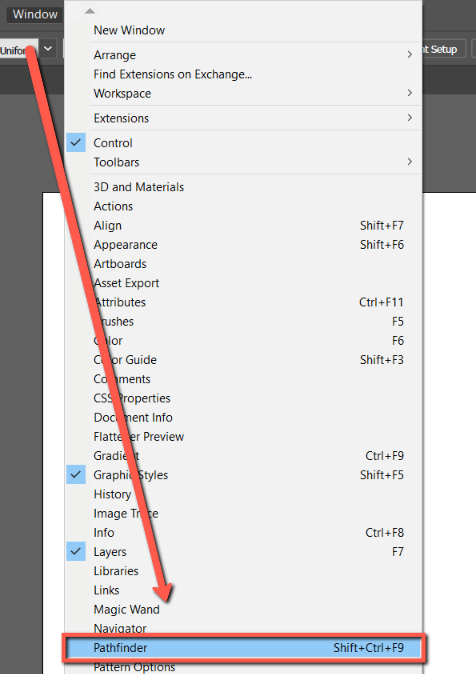Show the Magic Wand panel
The width and height of the screenshot is (476, 674).
243,610
